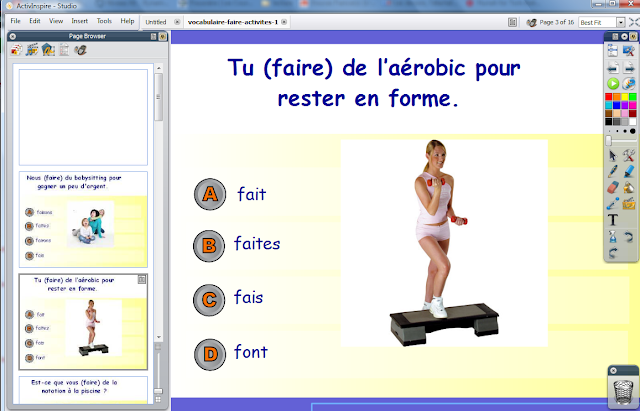640x411 pixels.
Task: Pick the bright green color swatch
Action: click(633, 97)
